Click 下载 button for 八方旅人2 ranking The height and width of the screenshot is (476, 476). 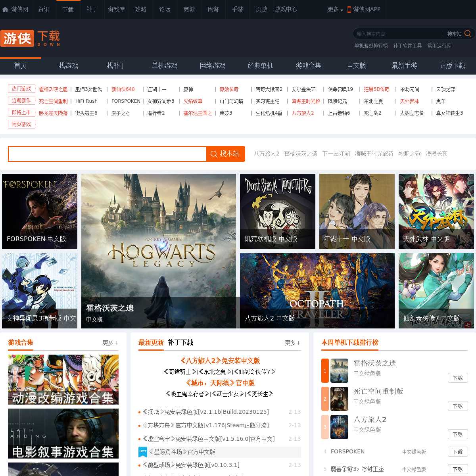click(x=458, y=434)
